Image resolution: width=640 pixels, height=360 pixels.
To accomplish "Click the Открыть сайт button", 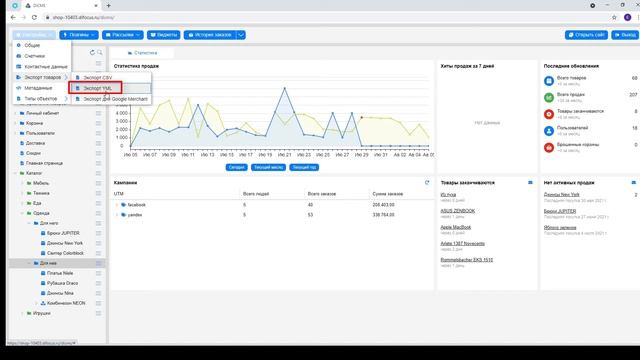I will [586, 35].
